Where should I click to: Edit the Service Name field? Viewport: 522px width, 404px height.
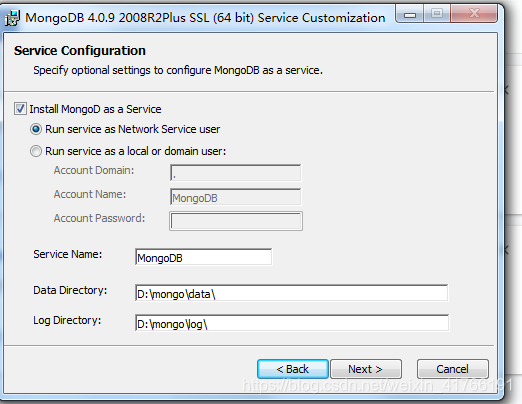click(203, 257)
